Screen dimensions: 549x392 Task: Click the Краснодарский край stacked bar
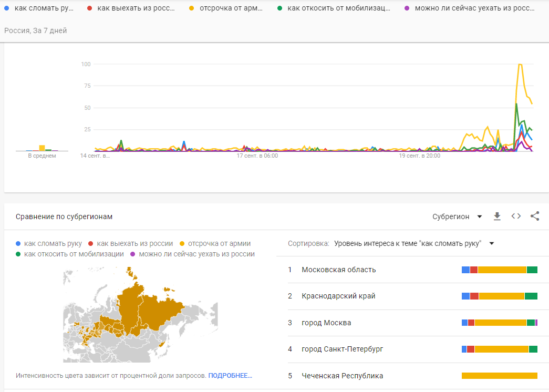coord(500,296)
